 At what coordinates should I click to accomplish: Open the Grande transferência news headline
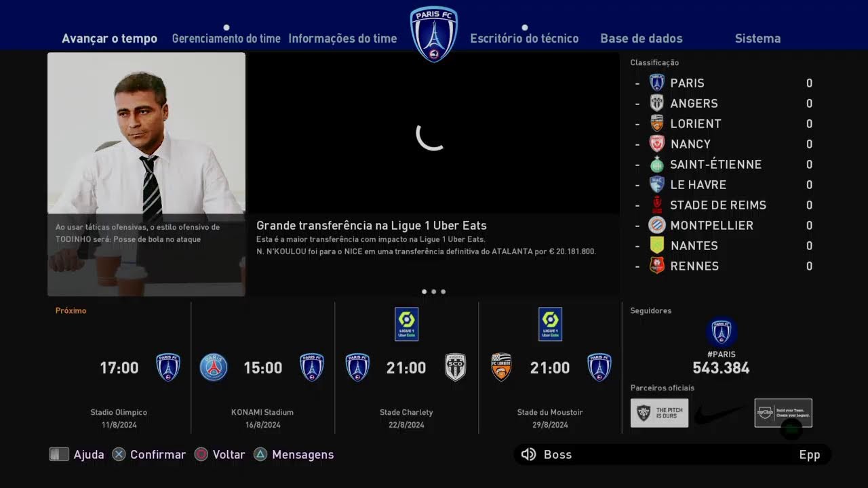click(372, 226)
